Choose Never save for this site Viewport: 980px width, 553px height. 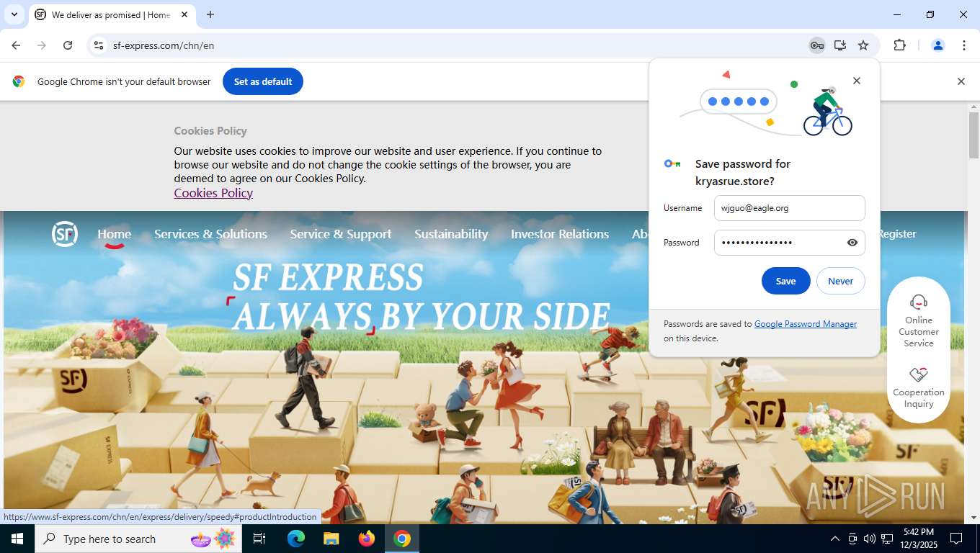[x=841, y=281]
